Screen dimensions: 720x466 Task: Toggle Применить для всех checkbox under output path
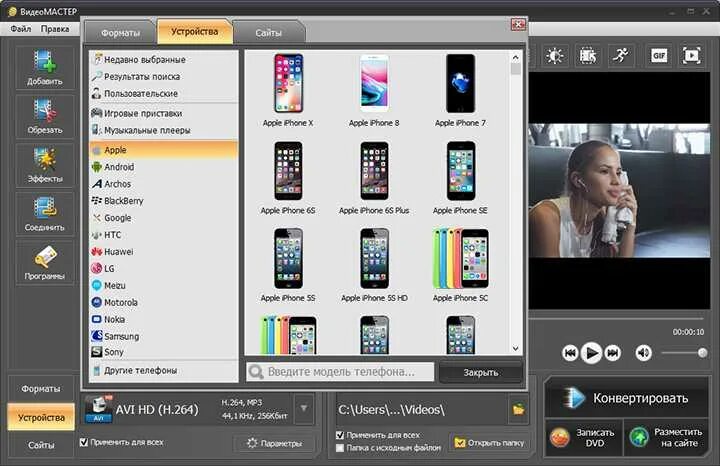coord(340,435)
